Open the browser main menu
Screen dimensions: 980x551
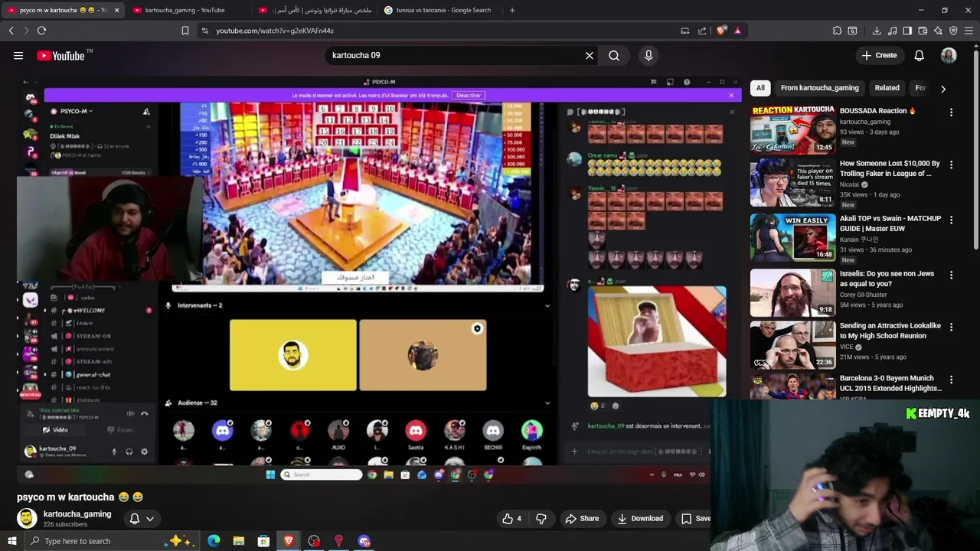(x=969, y=31)
